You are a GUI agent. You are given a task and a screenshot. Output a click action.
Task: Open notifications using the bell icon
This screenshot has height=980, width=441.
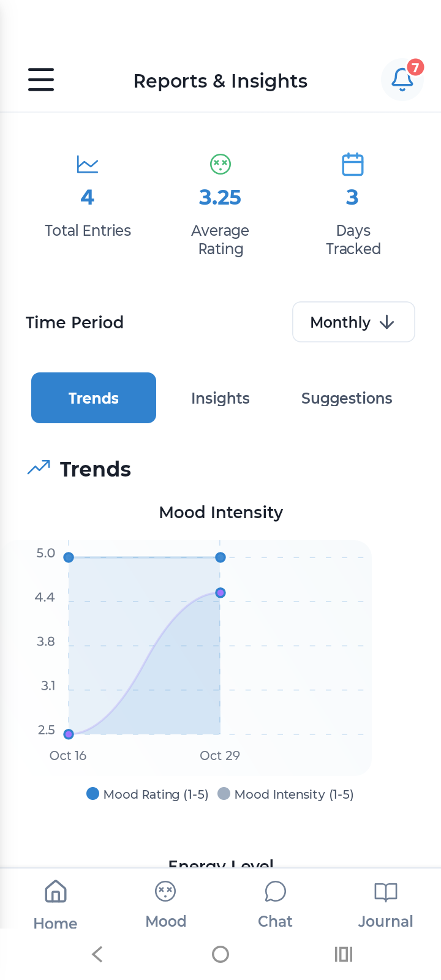tap(402, 80)
